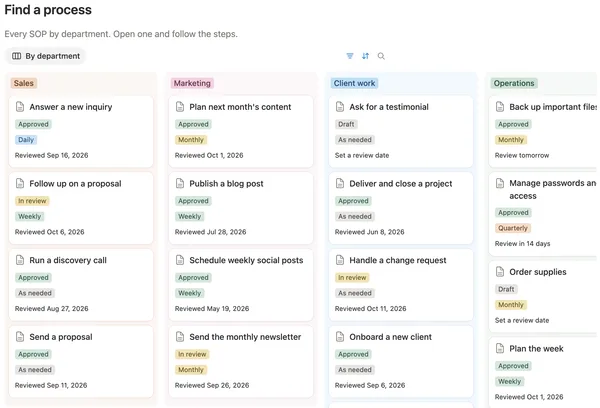The width and height of the screenshot is (600, 408).
Task: Click the Client work column label
Action: [354, 83]
